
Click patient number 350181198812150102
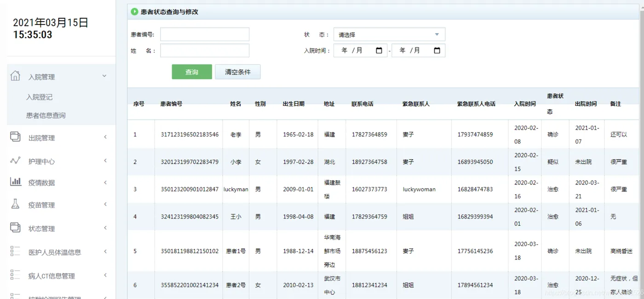[x=190, y=251]
